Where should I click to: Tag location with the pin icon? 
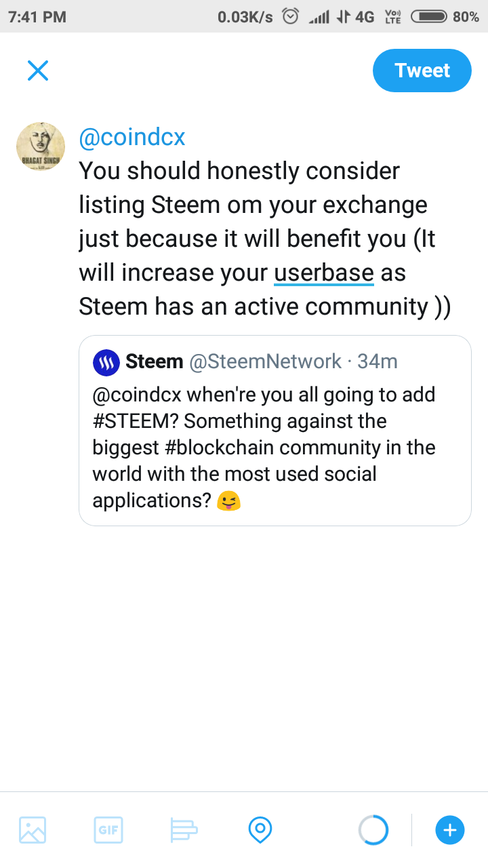(260, 830)
